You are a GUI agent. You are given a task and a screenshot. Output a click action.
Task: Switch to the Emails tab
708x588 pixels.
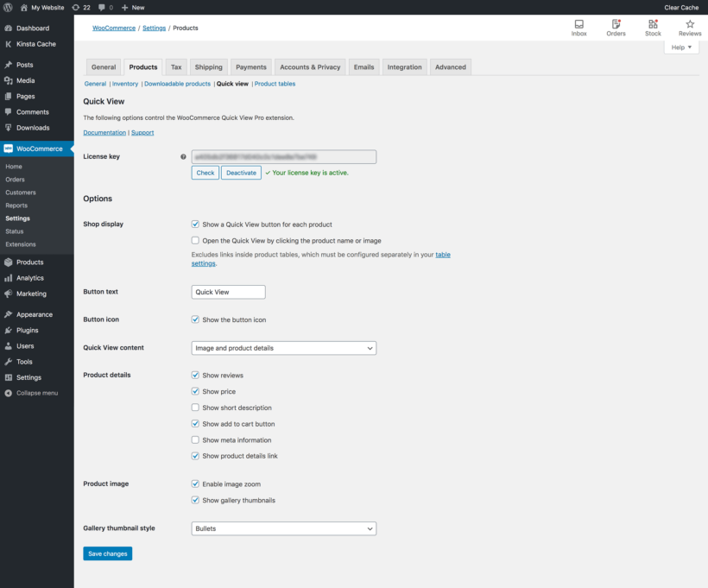click(x=364, y=66)
